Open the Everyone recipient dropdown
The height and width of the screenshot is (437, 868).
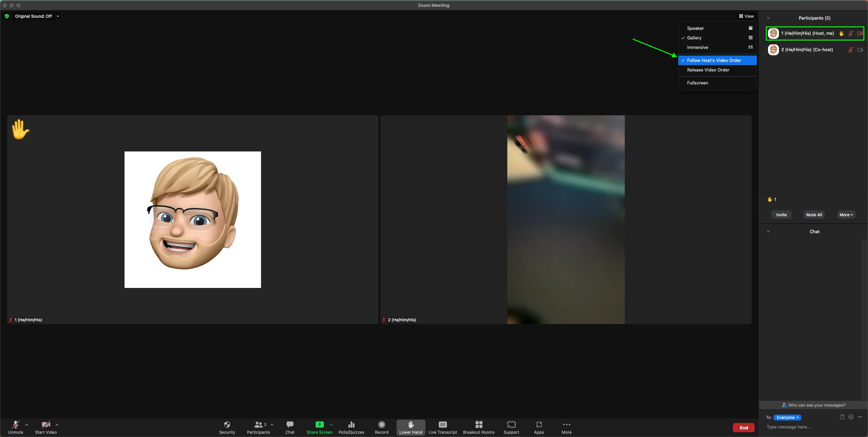pyautogui.click(x=787, y=417)
